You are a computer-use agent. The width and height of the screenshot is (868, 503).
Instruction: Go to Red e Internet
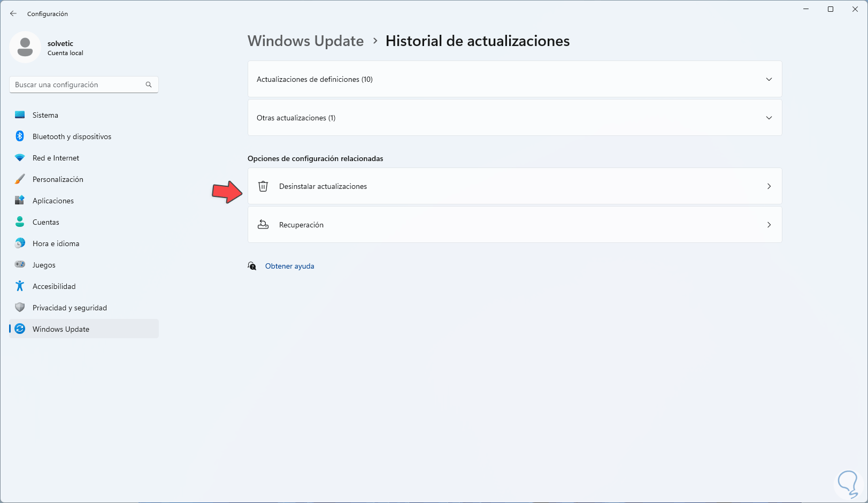[84, 158]
